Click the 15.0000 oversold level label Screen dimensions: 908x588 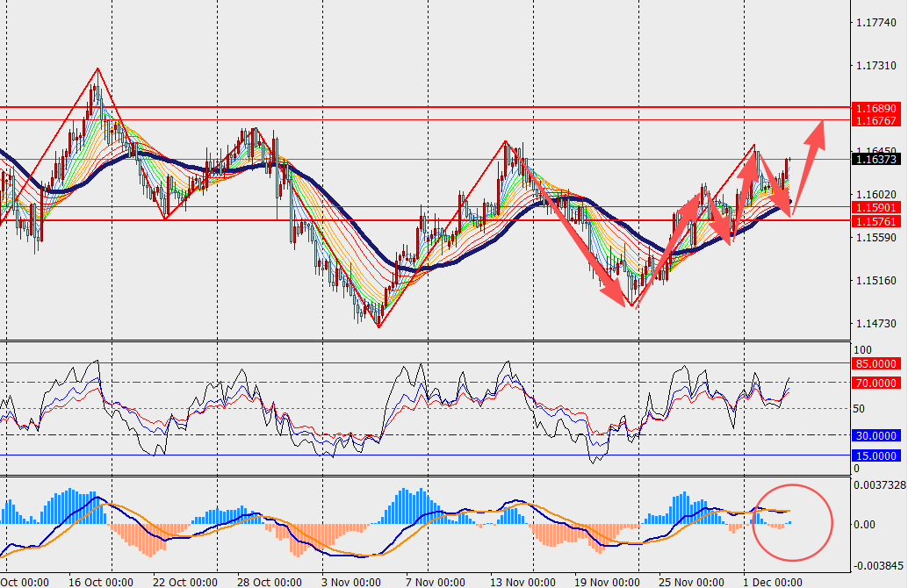877,455
